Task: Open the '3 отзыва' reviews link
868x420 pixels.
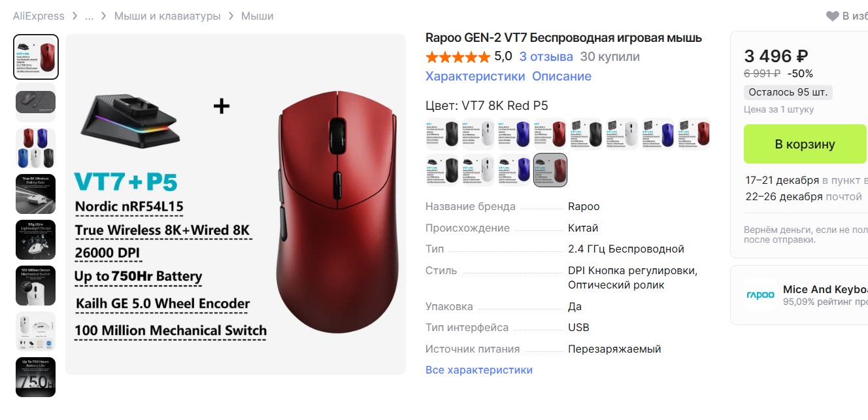Action: click(x=546, y=57)
